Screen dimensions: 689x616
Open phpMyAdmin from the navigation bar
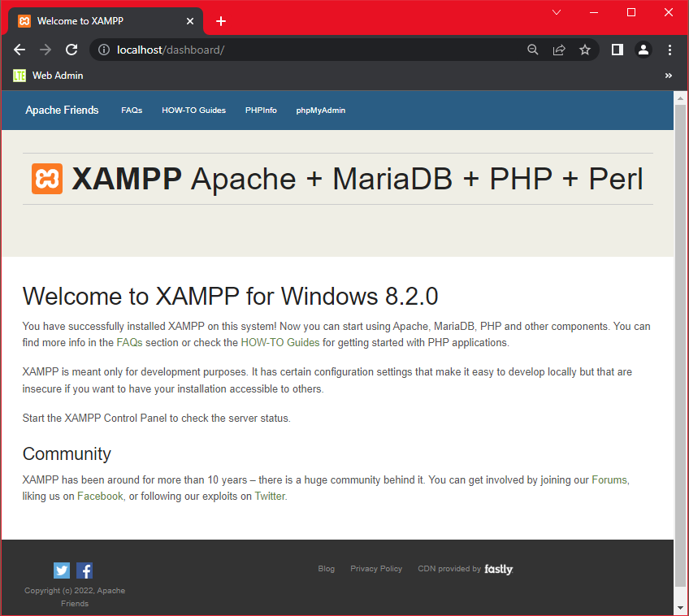tap(320, 110)
